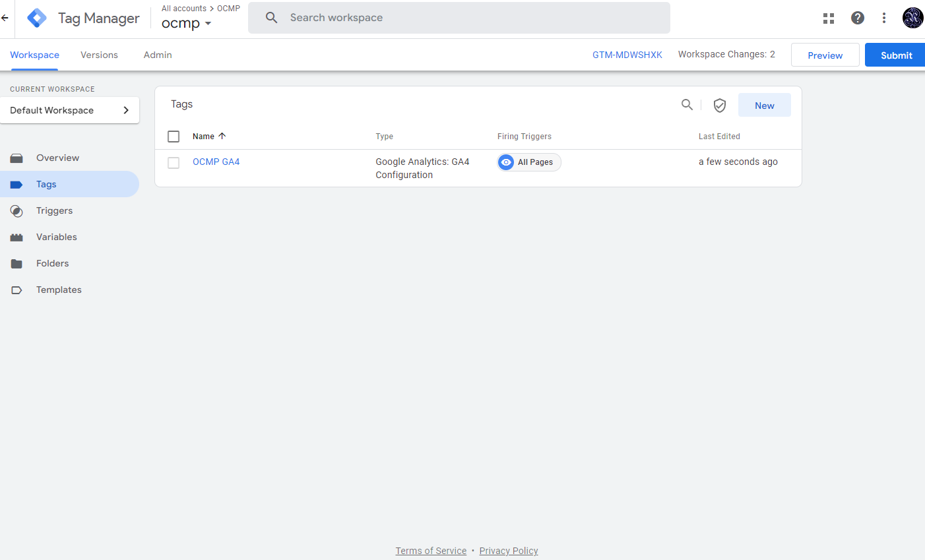Viewport: 925px width, 560px height.
Task: Click the Tag Manager diamond logo
Action: pos(37,18)
